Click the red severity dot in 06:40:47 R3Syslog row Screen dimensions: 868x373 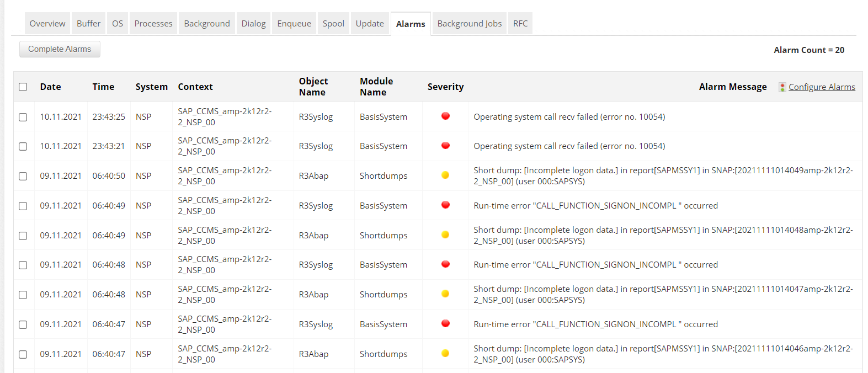click(445, 324)
